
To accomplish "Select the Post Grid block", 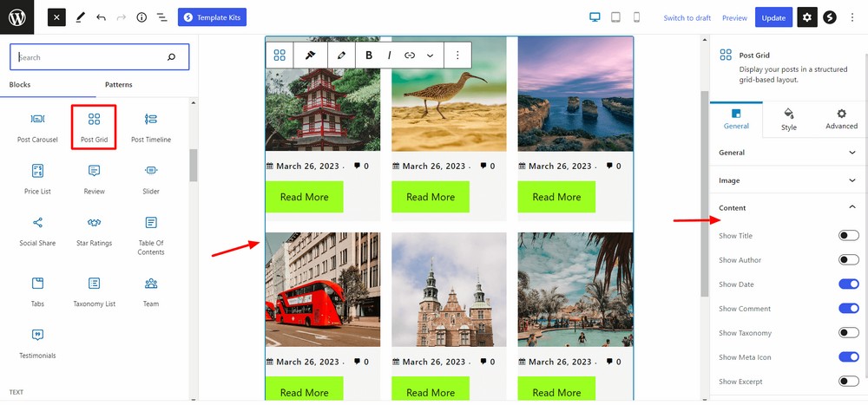I will pos(94,126).
